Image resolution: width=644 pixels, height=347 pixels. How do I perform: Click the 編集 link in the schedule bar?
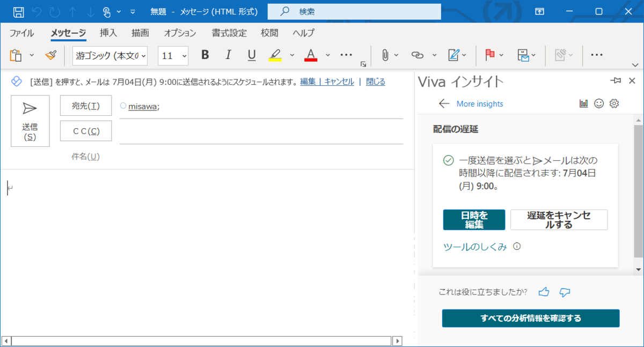[308, 82]
